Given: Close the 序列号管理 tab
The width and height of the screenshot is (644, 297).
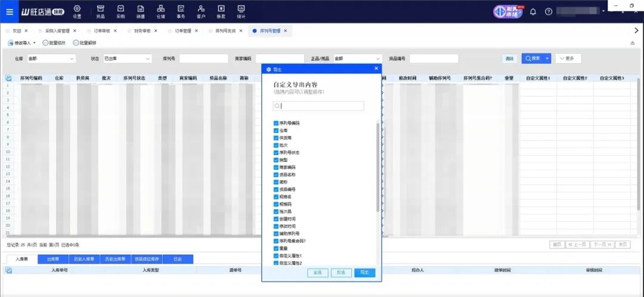Looking at the screenshot, I should click(x=285, y=31).
